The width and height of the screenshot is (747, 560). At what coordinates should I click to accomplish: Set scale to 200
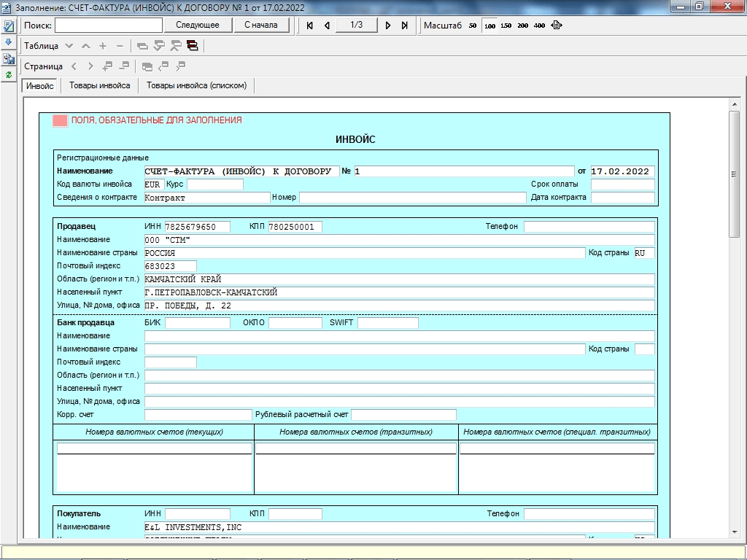522,26
